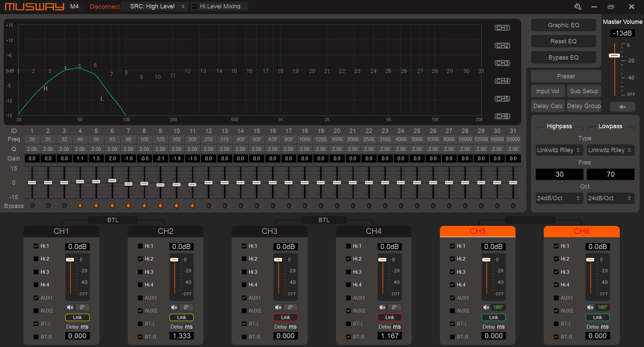644x347 pixels.
Task: Click CH2 delay field 1.333
Action: (182, 336)
